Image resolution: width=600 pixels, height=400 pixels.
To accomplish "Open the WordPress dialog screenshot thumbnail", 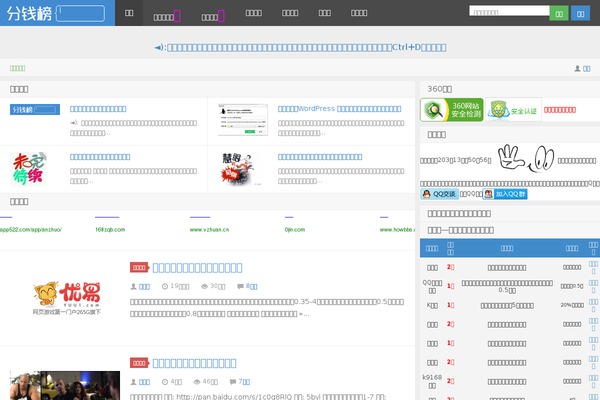I will 243,119.
